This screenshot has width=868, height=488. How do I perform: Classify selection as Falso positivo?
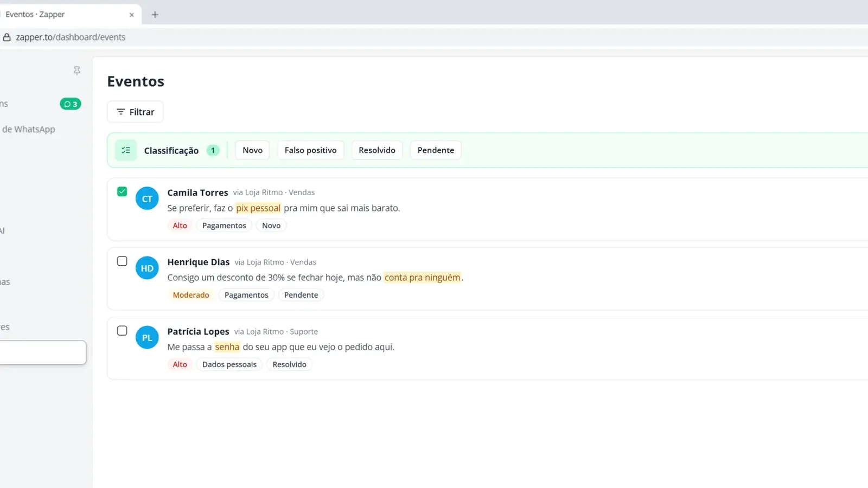coord(310,150)
